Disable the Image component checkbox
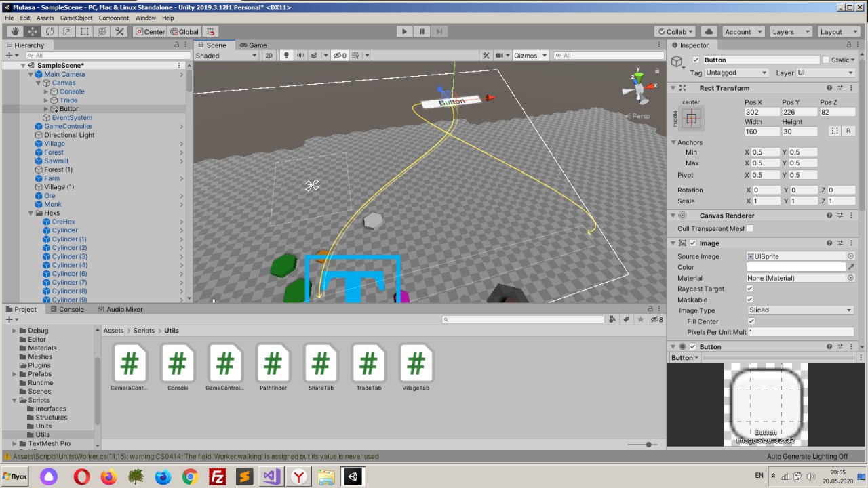The height and width of the screenshot is (488, 868). coord(692,243)
